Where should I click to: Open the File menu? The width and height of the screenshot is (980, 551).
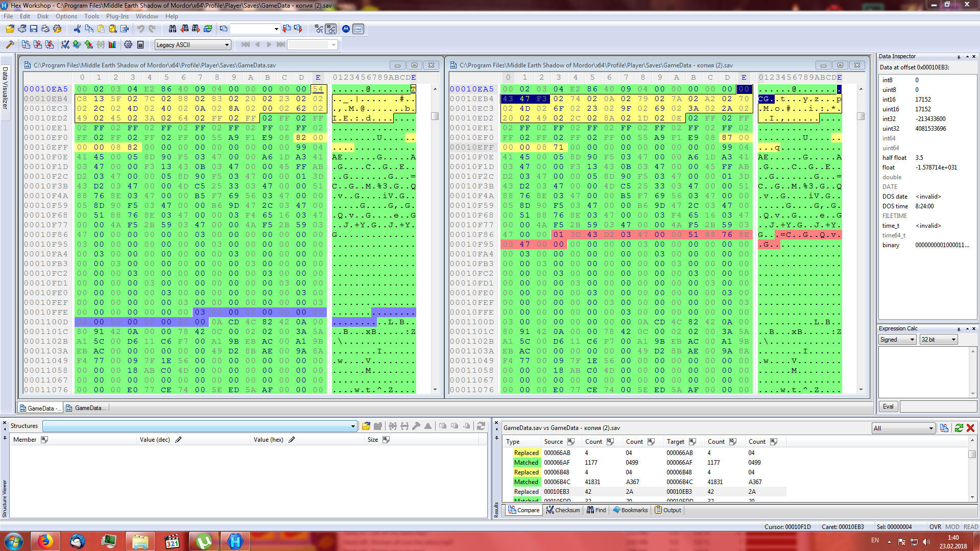coord(8,16)
